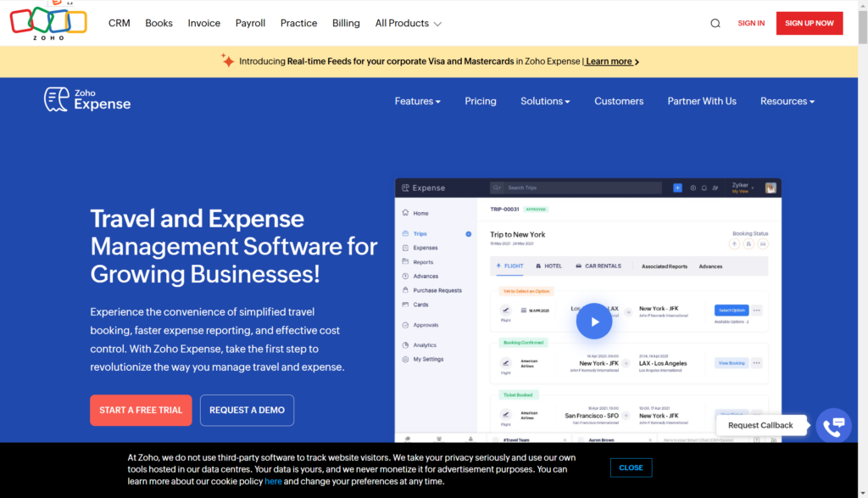
Task: Open the search magnifier icon
Action: [x=715, y=24]
